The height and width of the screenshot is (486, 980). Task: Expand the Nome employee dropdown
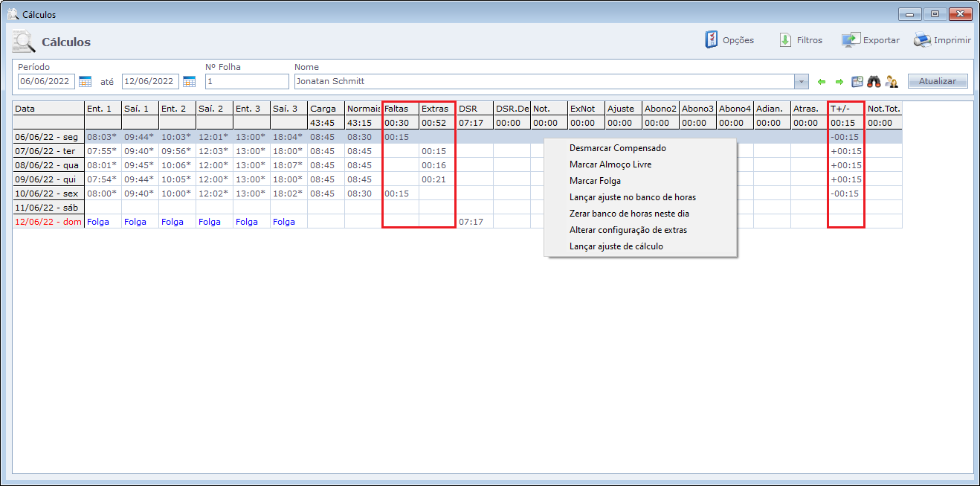802,81
